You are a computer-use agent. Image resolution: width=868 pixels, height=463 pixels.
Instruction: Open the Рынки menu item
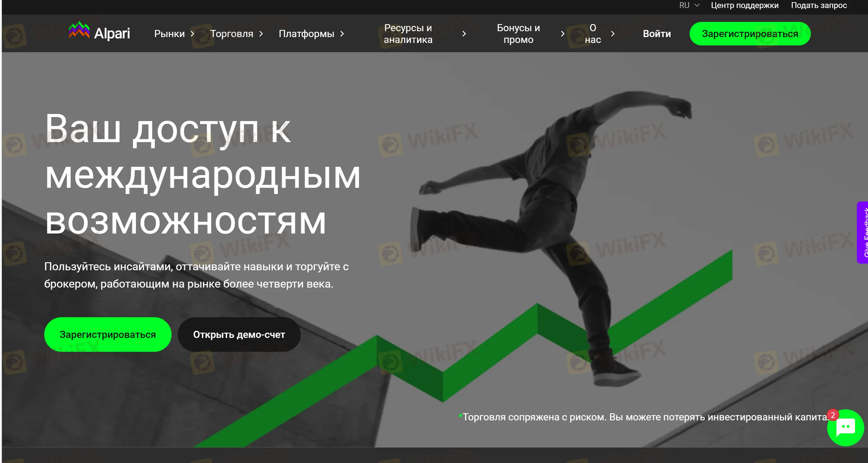[x=169, y=34]
